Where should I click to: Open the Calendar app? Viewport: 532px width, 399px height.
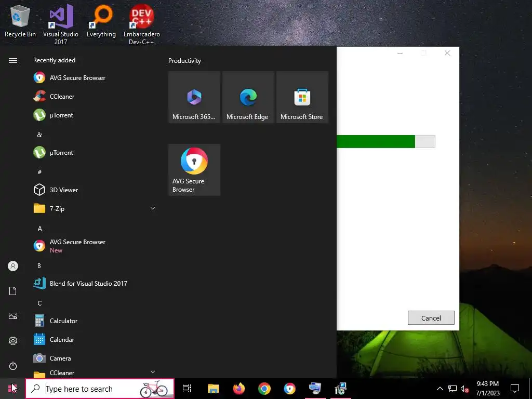coord(95,340)
